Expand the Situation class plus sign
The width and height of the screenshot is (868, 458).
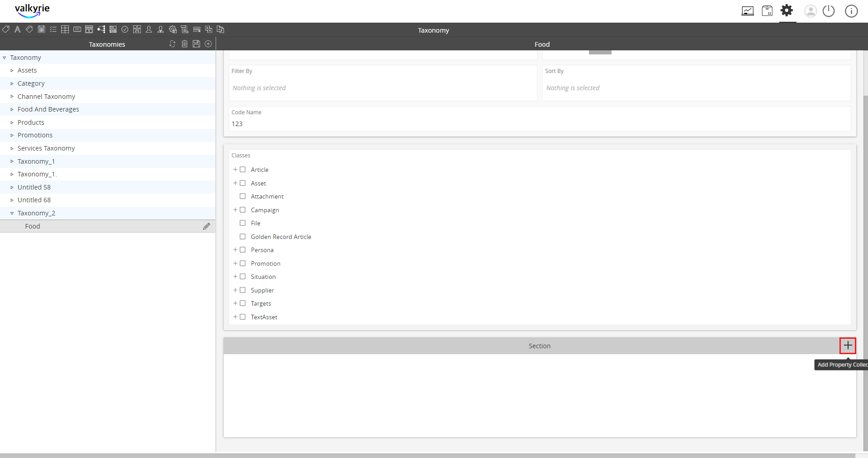[x=235, y=277]
